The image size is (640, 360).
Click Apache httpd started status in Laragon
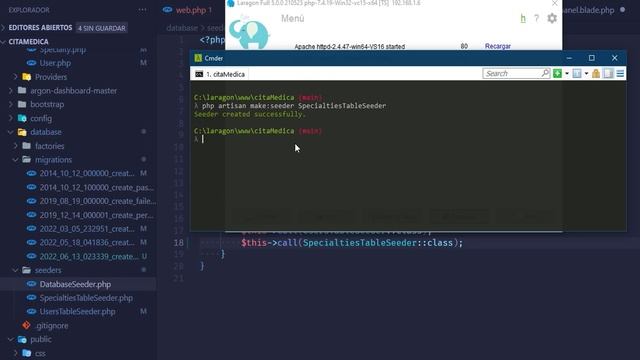coord(349,47)
